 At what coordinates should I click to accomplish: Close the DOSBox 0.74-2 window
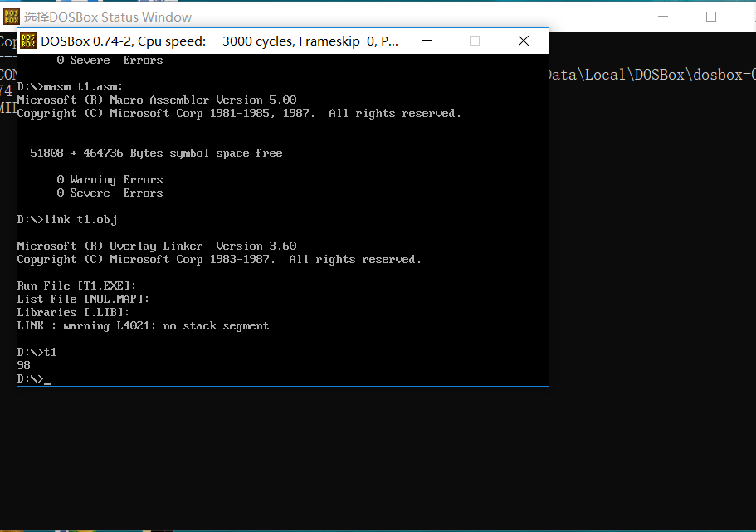click(524, 41)
